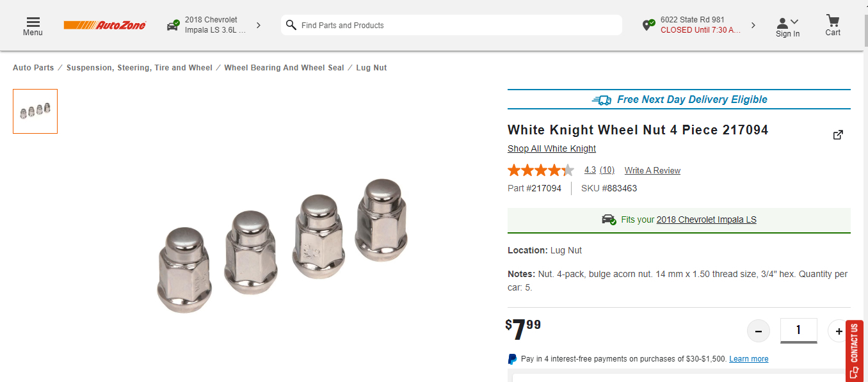This screenshot has height=382, width=868.
Task: Go to Auto Parts breadcrumb
Action: point(33,68)
